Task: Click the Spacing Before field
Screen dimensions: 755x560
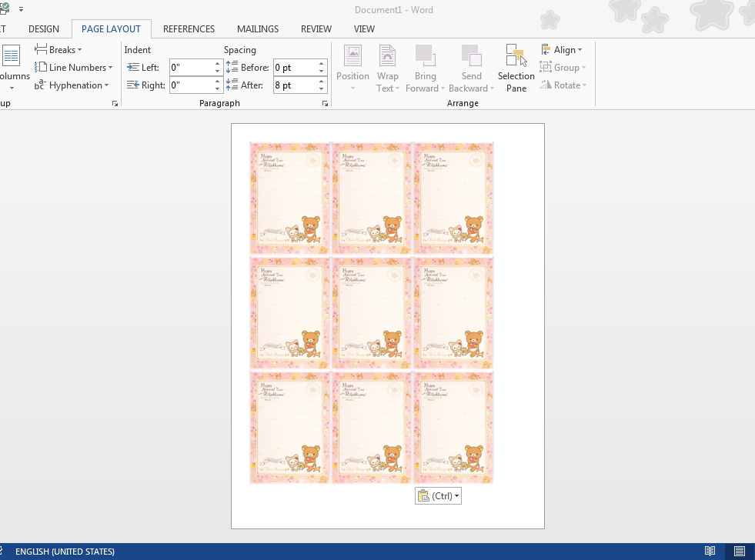Action: coord(296,68)
